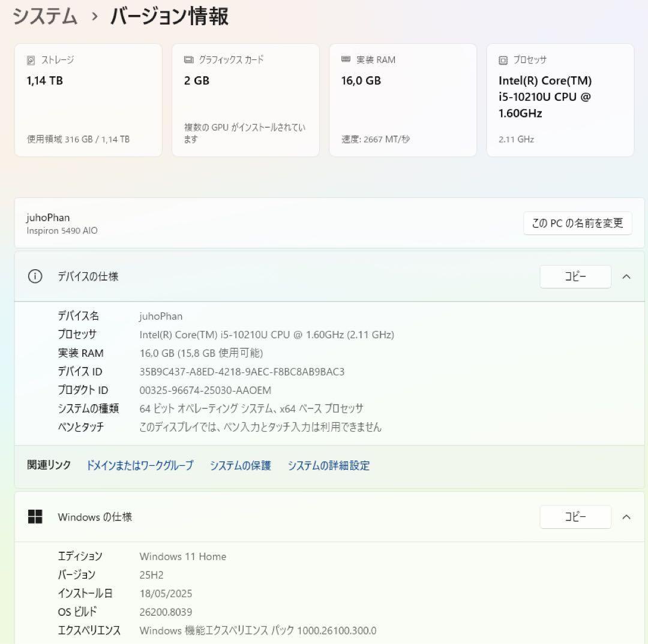Open ドメインまたはワークグループ link
The image size is (648, 644).
pyautogui.click(x=140, y=465)
